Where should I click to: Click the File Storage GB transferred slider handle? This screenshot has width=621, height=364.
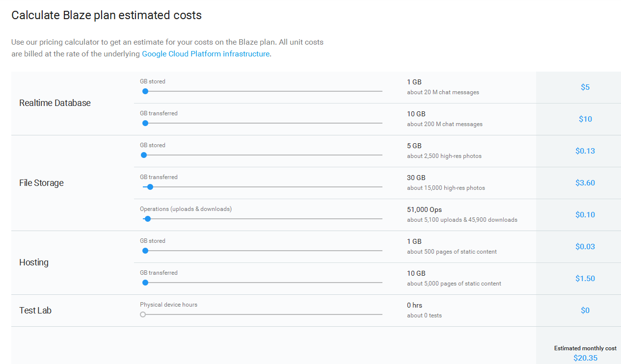click(x=150, y=187)
